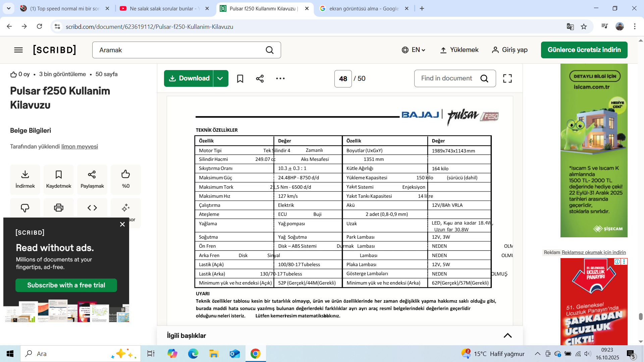This screenshot has width=644, height=362.
Task: Click the weather widget 15°C Hafif yağmur
Action: [493, 354]
